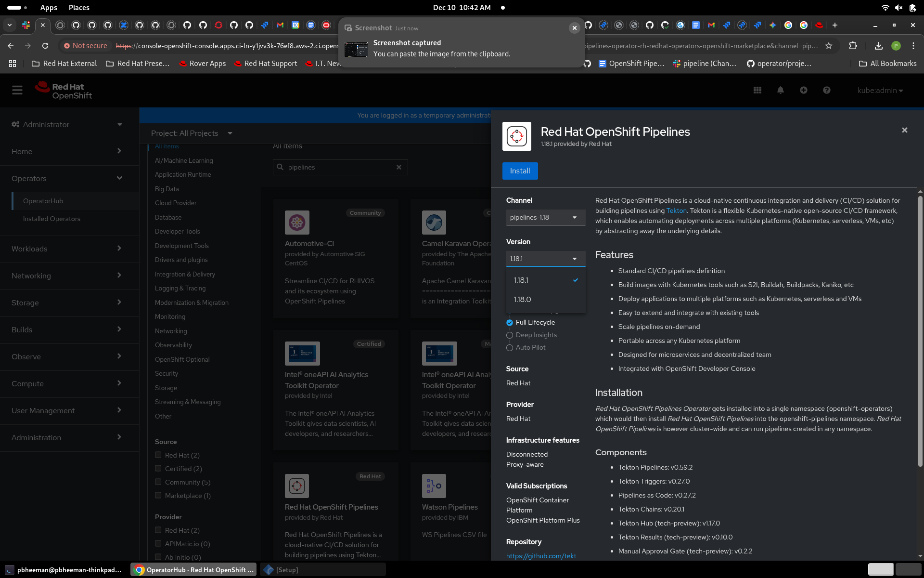Open the Channel pipelines-1.18 dropdown
This screenshot has height=578, width=924.
coord(545,217)
